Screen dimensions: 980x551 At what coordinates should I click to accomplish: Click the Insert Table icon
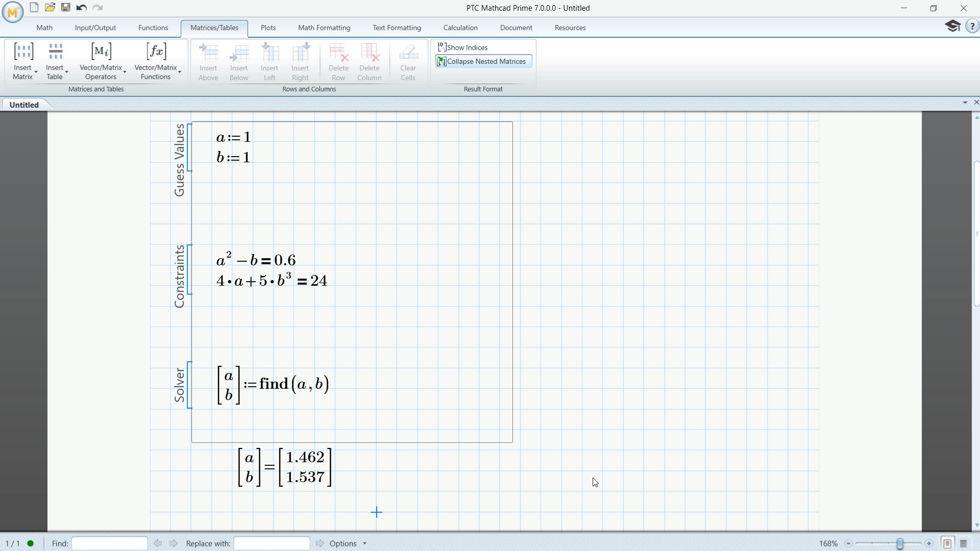pos(55,51)
